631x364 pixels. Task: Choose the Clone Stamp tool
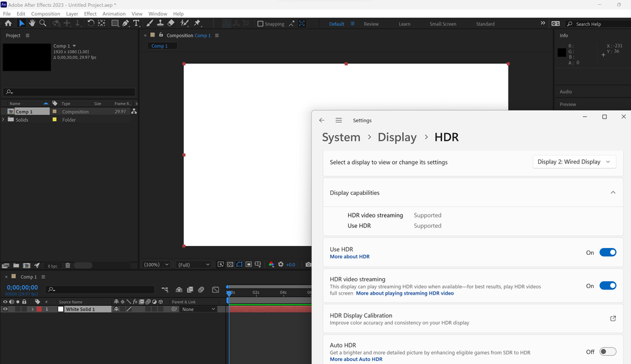tap(160, 23)
